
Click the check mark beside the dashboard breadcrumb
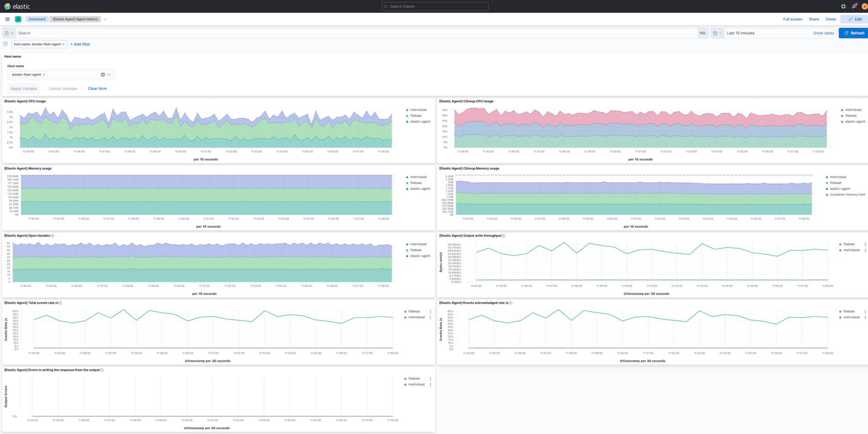[x=105, y=19]
